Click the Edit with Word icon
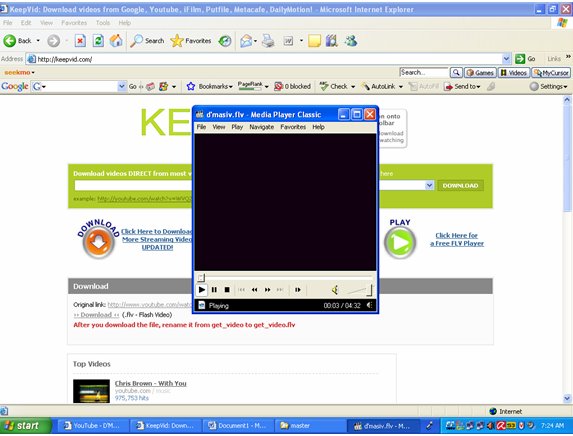Viewport: 573px width, 436px height. point(288,41)
